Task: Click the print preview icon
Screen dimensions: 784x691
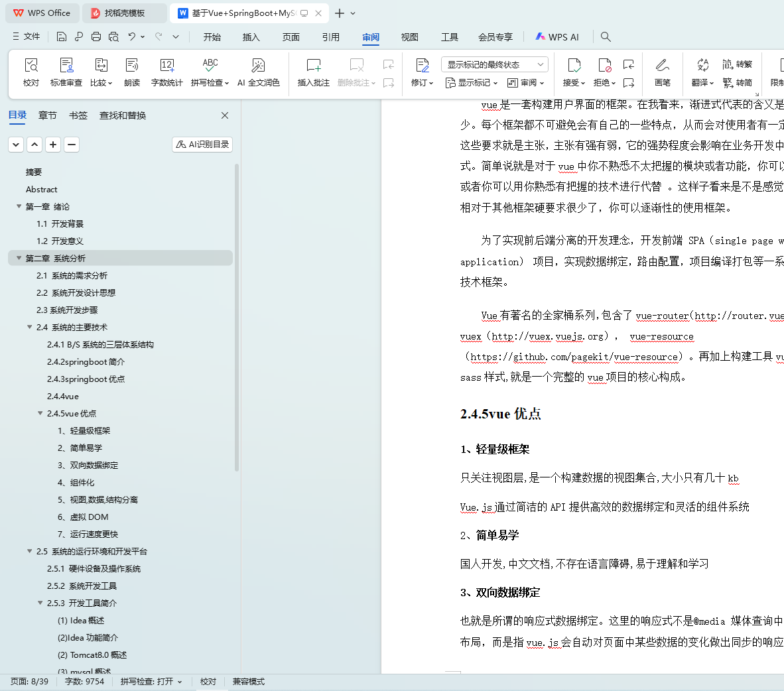Action: (113, 36)
